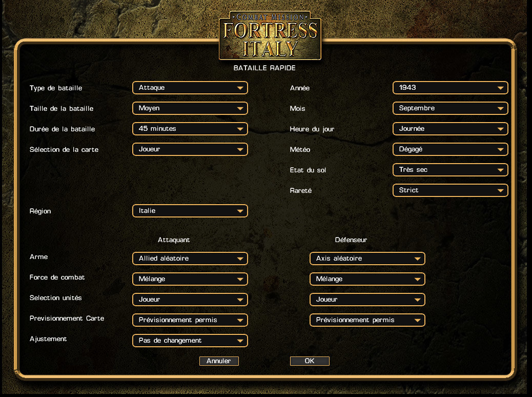This screenshot has height=397, width=532.
Task: Click the Défenseur column heading
Action: tap(351, 240)
